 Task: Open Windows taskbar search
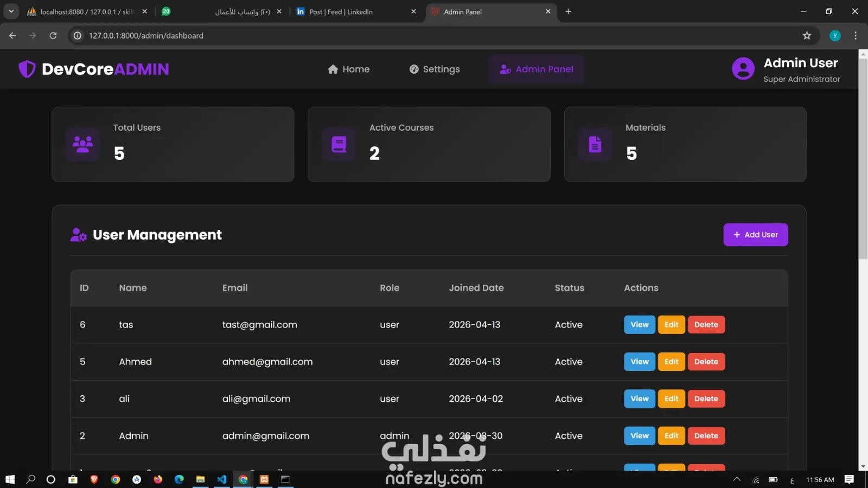point(30,479)
